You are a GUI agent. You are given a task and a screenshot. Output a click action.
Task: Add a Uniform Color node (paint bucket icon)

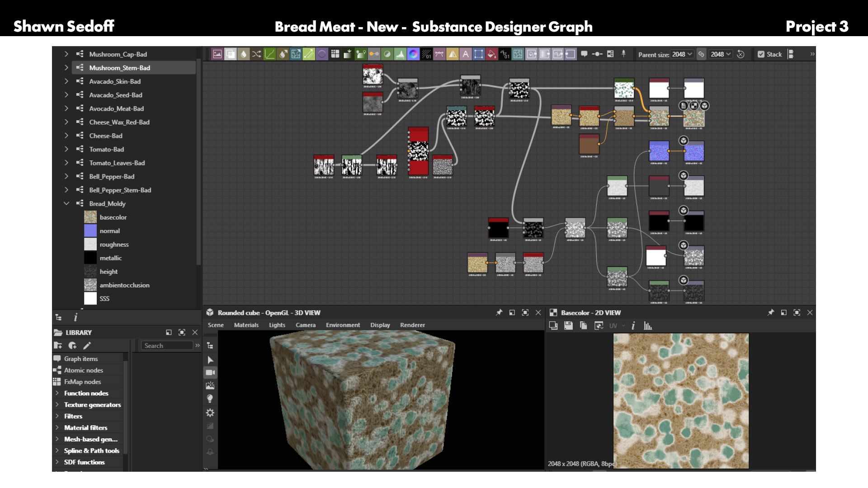coord(492,54)
